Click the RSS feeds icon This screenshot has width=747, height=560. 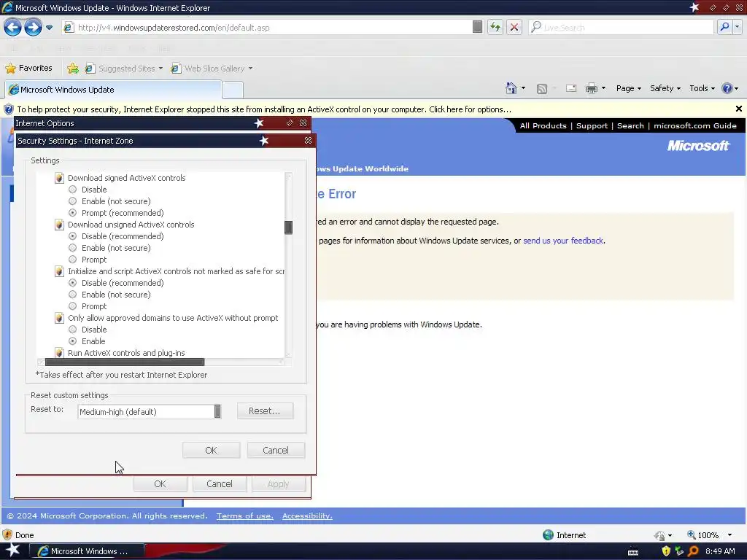tap(542, 88)
